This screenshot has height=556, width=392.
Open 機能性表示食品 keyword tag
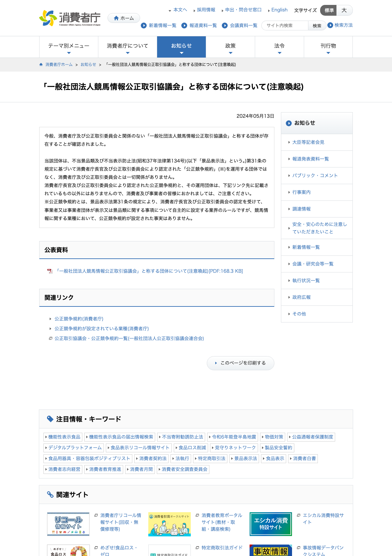(x=63, y=437)
